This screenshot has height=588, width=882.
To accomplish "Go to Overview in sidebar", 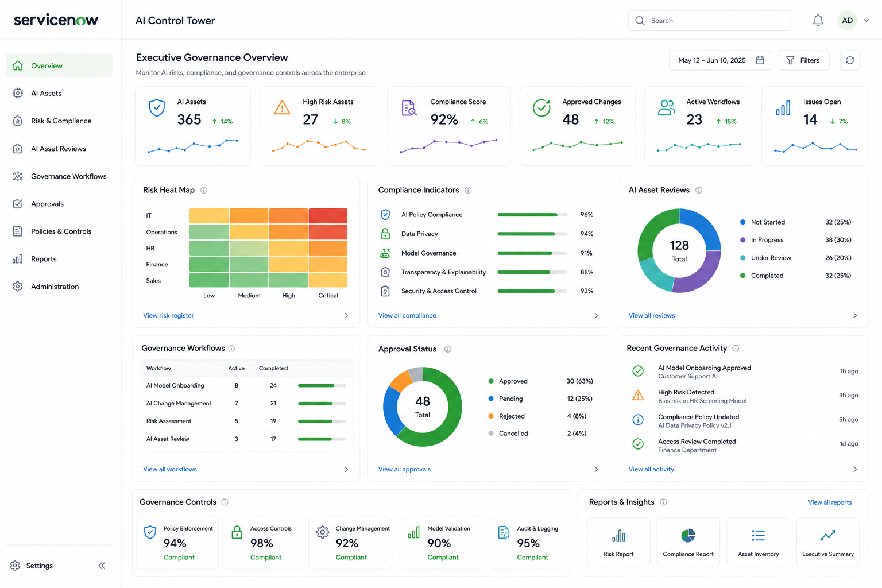I will coord(59,65).
